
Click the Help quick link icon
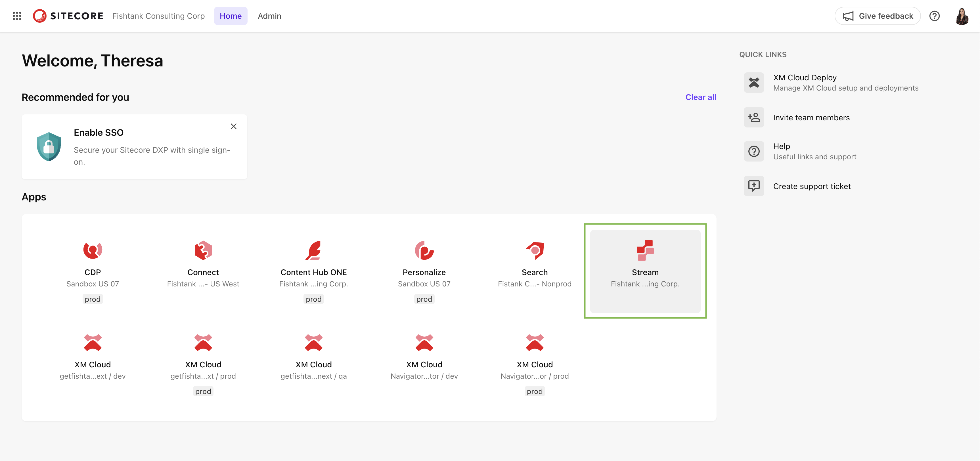click(754, 151)
